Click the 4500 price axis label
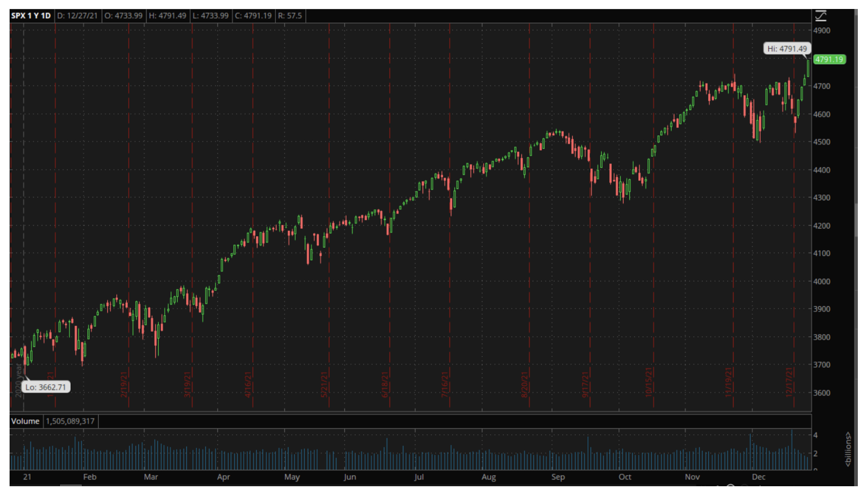Image resolution: width=868 pixels, height=494 pixels. point(823,142)
